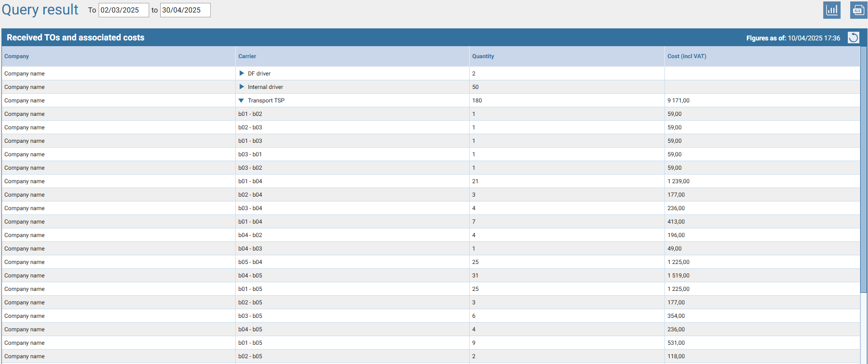Viewport: 868px width, 364px height.
Task: Select the b03 - b04 carrier cell
Action: point(352,208)
